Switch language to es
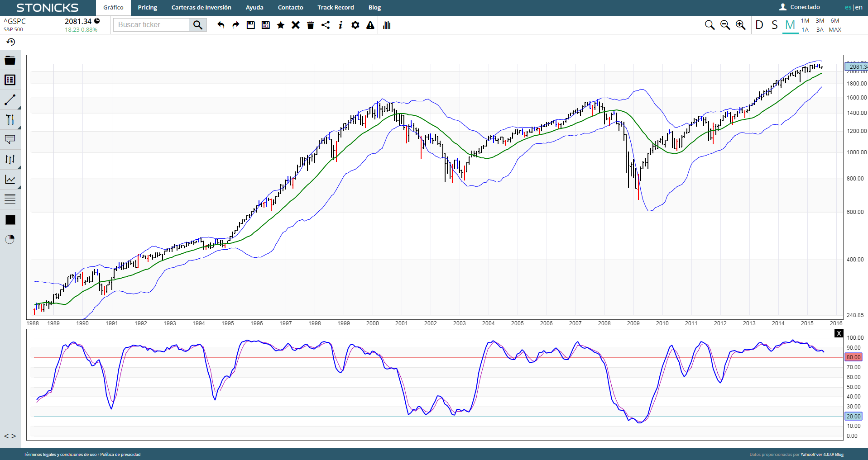The height and width of the screenshot is (460, 868). (x=848, y=7)
